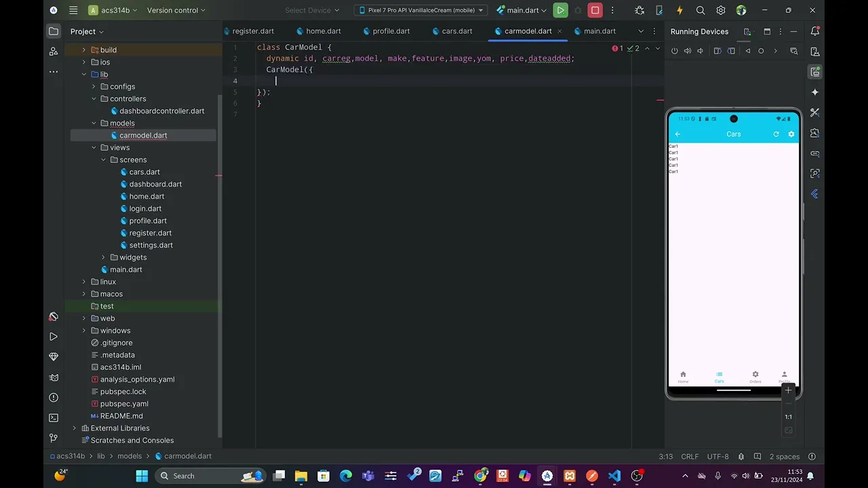
Task: Tap the settings gear in the phone app bar
Action: pos(791,134)
